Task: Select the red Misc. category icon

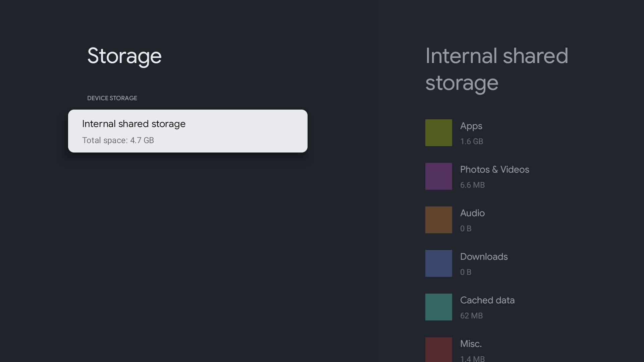Action: (x=438, y=349)
